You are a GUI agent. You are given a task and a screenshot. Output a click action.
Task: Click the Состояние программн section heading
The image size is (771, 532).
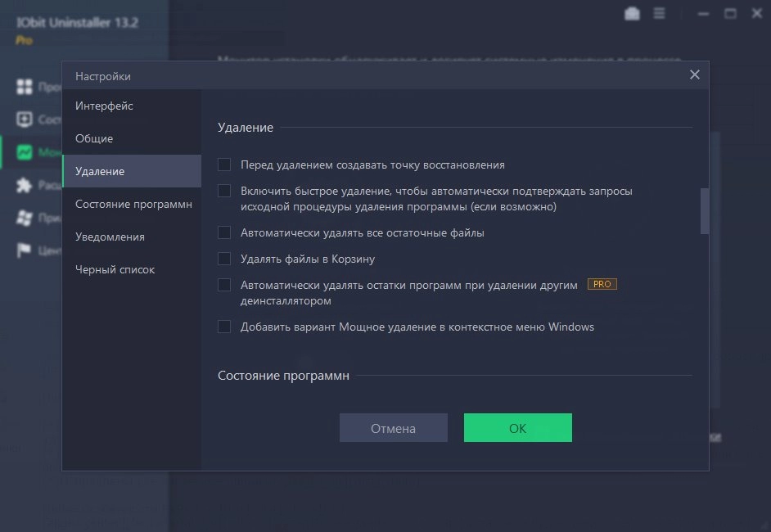283,376
